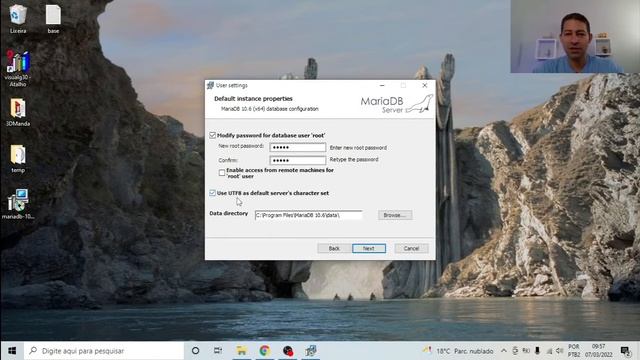Show hidden system tray icons
Image resolution: width=640 pixels, height=360 pixels.
click(504, 351)
